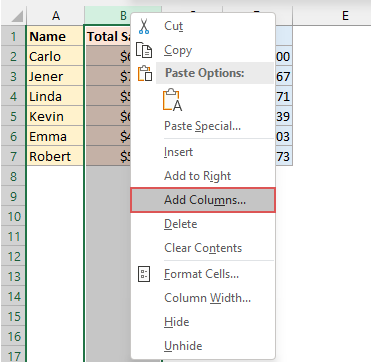Image resolution: width=371 pixels, height=362 pixels.
Task: Open Paste Special dialog
Action: click(203, 126)
